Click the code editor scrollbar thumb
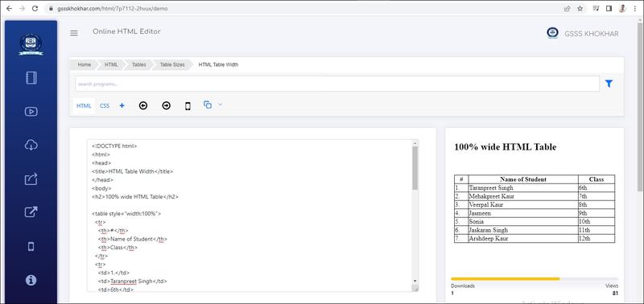 (415, 168)
